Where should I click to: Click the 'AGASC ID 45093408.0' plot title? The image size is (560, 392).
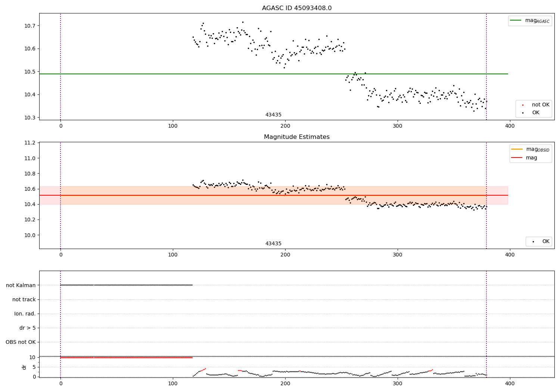click(296, 8)
